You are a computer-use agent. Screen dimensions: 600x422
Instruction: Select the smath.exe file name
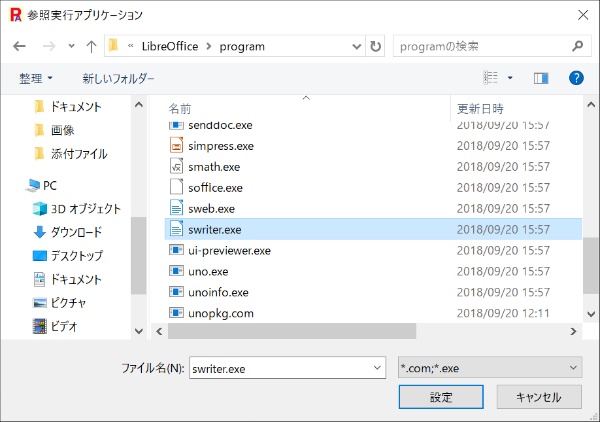point(214,167)
